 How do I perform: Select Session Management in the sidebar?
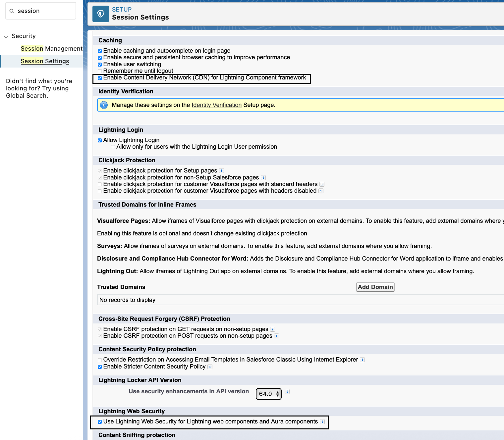tap(51, 48)
